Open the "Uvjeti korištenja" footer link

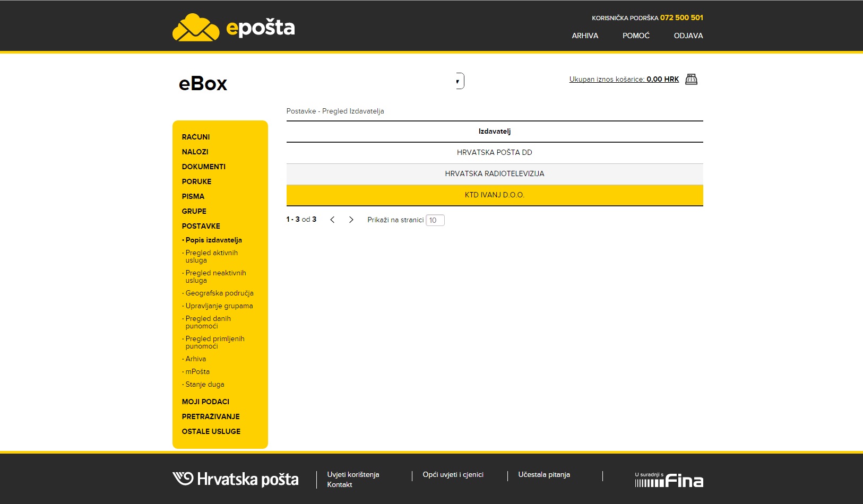(353, 474)
